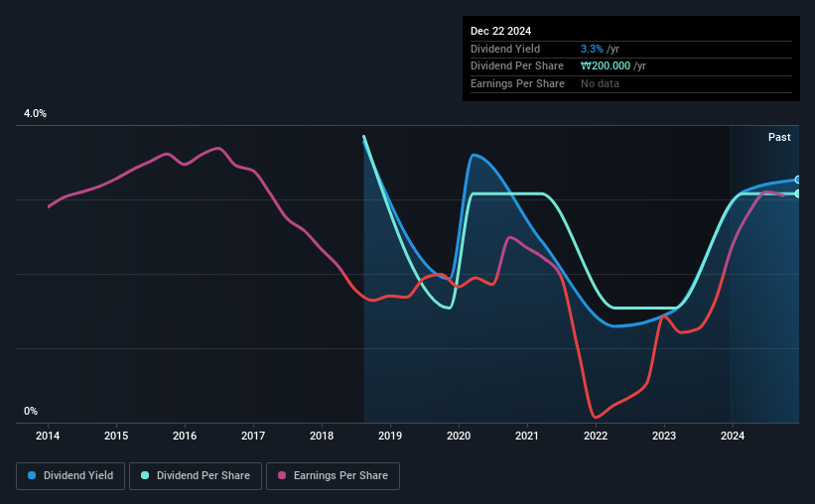This screenshot has width=815, height=504.
Task: Click the 2023 x-axis label
Action: coord(664,436)
